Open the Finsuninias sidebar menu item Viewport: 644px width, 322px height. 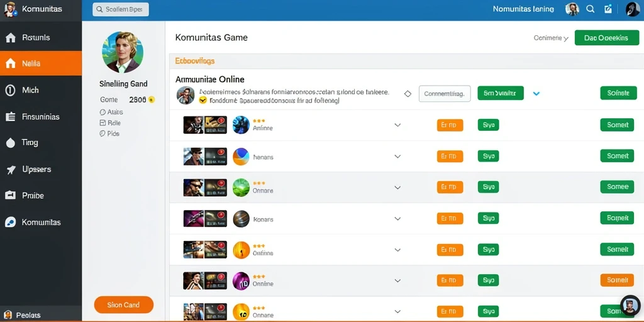click(41, 116)
